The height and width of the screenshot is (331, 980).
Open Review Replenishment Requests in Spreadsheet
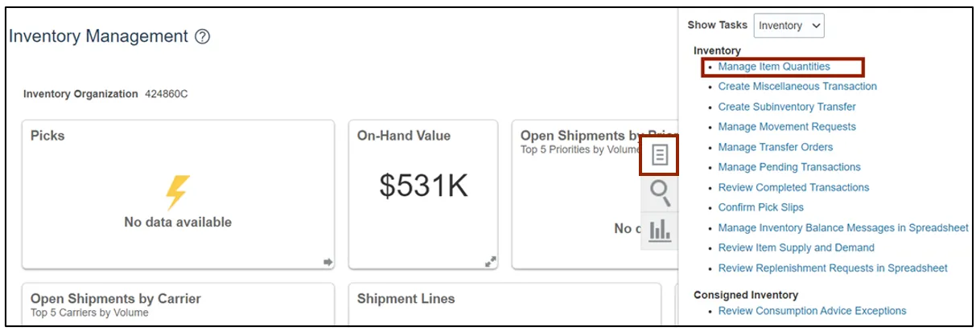[832, 268]
